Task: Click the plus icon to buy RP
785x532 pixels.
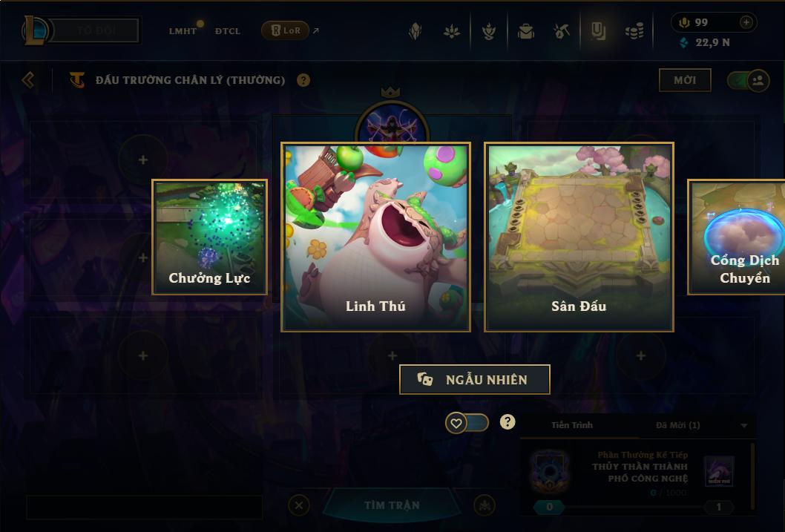Action: click(746, 22)
